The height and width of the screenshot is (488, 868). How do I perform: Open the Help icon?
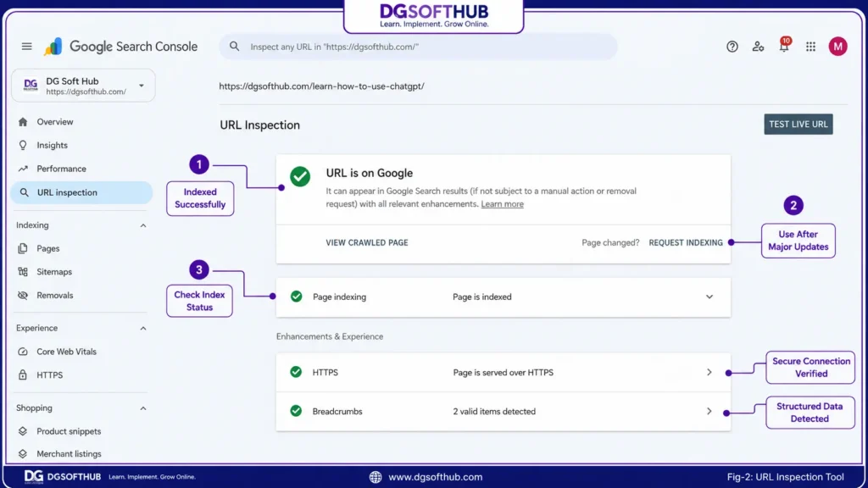pos(732,47)
